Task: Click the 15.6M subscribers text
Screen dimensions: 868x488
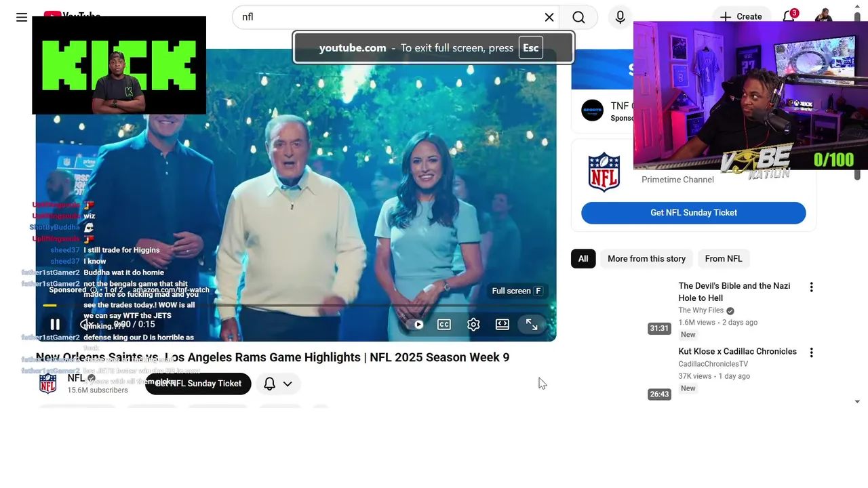Action: point(97,390)
